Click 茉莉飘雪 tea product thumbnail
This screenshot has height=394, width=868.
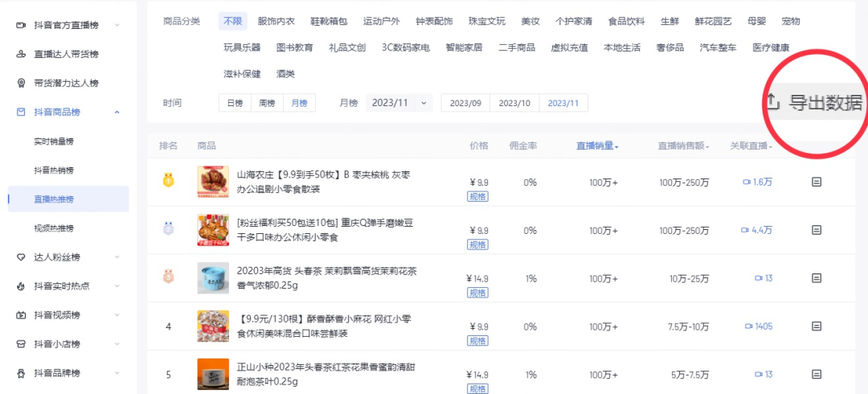click(x=213, y=278)
